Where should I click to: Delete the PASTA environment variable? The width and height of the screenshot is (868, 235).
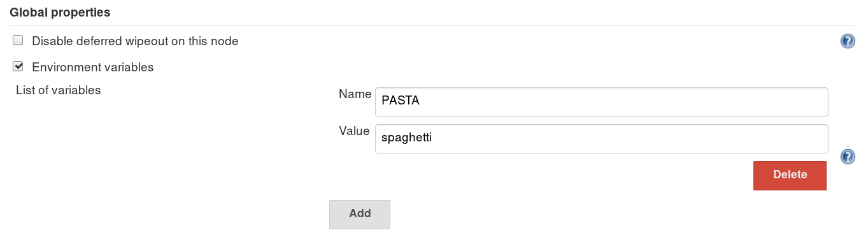coord(790,175)
